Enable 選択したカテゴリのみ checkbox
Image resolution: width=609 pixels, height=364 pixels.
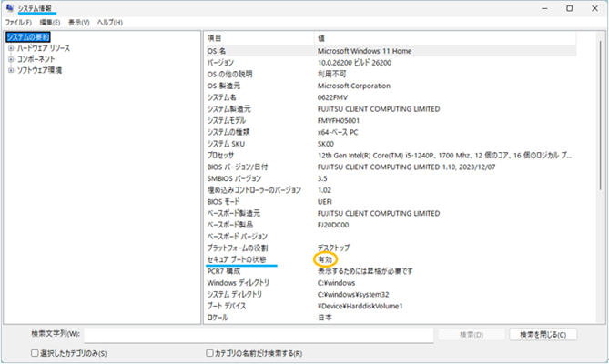pyautogui.click(x=36, y=353)
